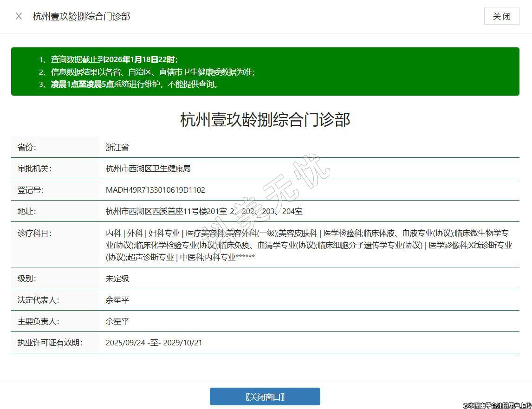Image resolution: width=532 pixels, height=409 pixels.
Task: Click the 杭州市西湖区卫生健康局 approval authority value
Action: coord(148,169)
